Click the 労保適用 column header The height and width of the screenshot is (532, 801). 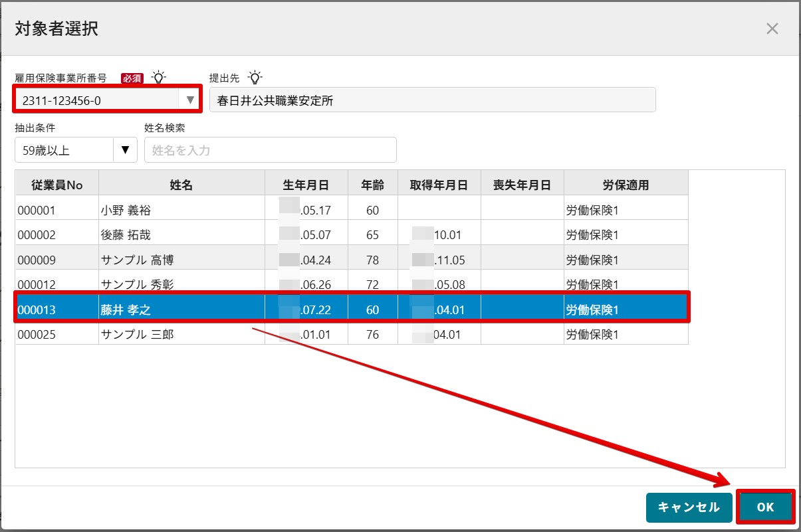pyautogui.click(x=626, y=183)
